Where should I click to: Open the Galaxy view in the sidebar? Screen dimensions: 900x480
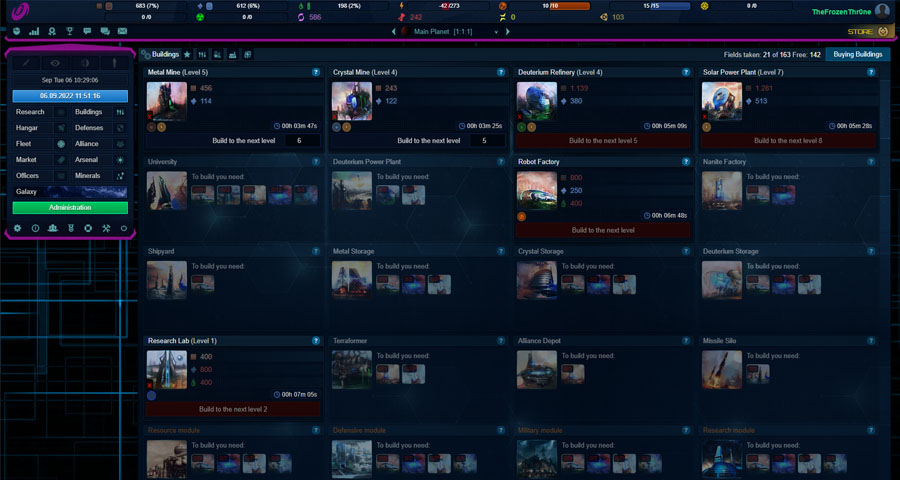pos(70,192)
